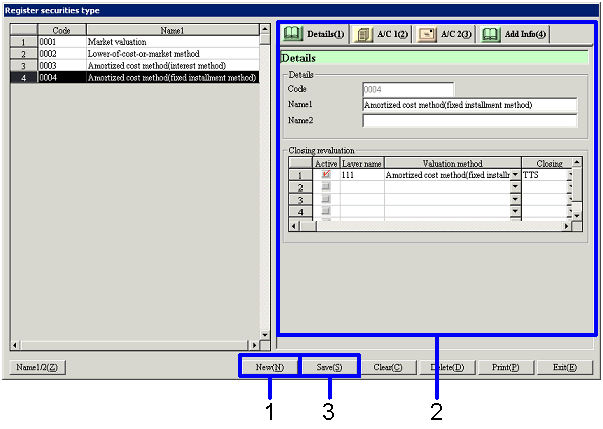Click the New(N) button
This screenshot has height=429, width=603.
[x=269, y=367]
